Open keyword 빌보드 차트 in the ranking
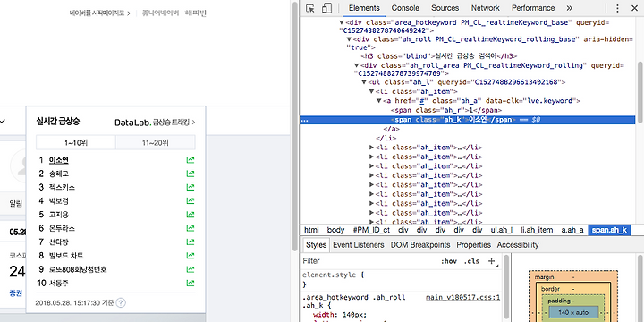The height and width of the screenshot is (322, 644). tap(65, 256)
